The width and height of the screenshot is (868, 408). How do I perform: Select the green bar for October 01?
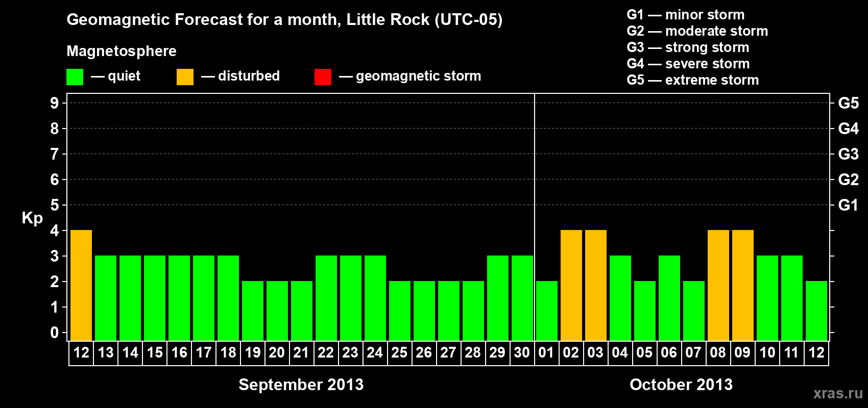[x=547, y=311]
